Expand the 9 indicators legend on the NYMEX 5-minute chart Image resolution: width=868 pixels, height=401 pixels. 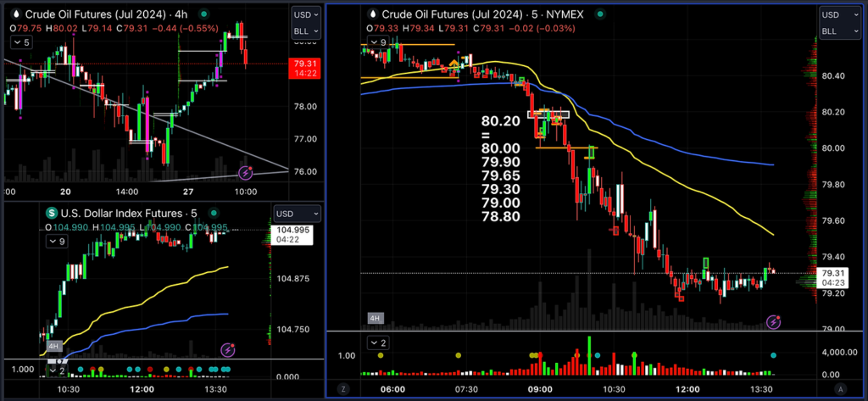(378, 42)
